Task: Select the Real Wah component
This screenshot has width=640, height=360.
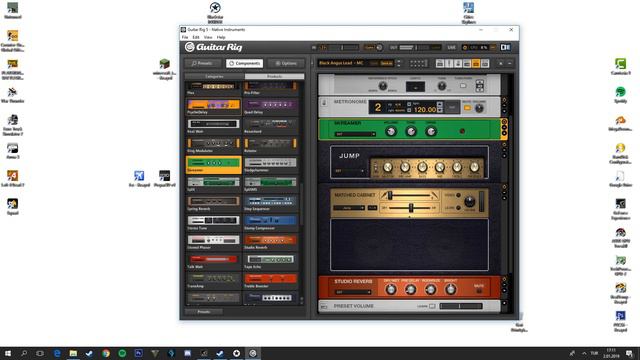Action: (x=213, y=126)
